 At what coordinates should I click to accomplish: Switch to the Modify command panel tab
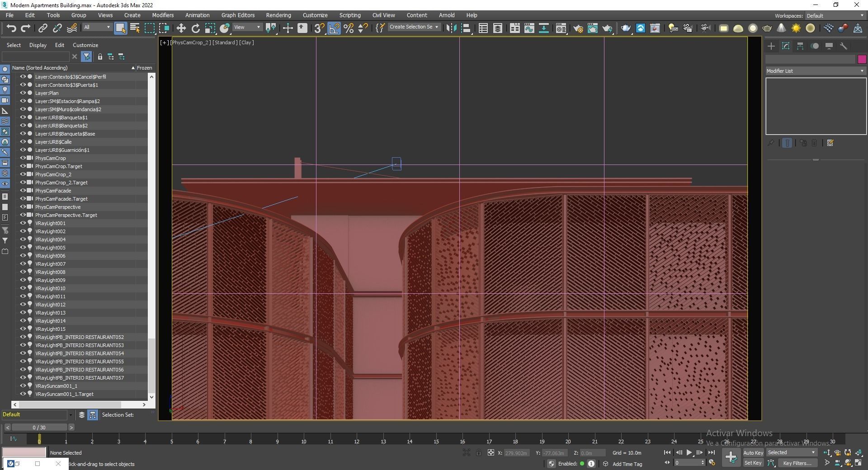[786, 46]
